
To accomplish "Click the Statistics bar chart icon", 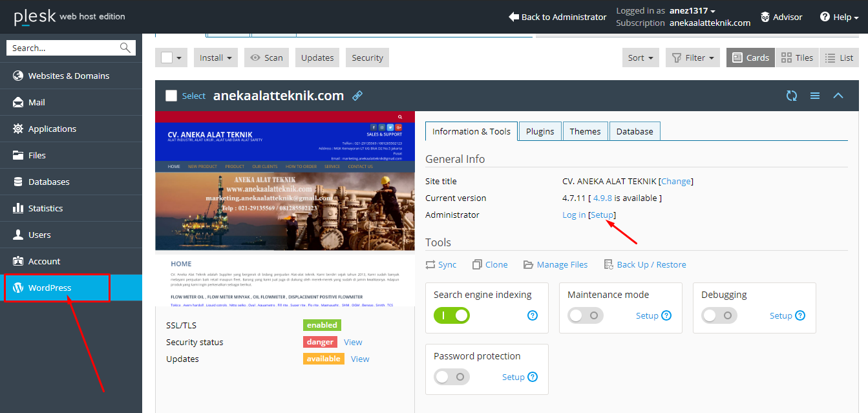I will click(x=17, y=208).
